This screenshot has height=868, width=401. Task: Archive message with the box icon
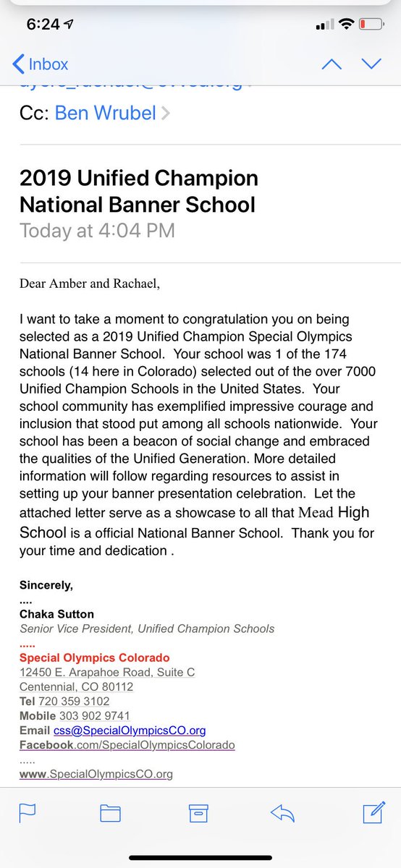pos(198,813)
